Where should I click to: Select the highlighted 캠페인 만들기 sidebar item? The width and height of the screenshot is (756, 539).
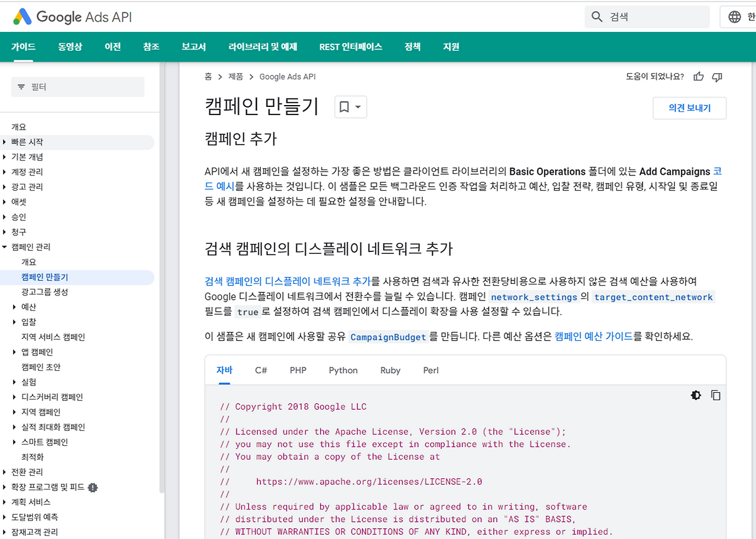(x=45, y=277)
